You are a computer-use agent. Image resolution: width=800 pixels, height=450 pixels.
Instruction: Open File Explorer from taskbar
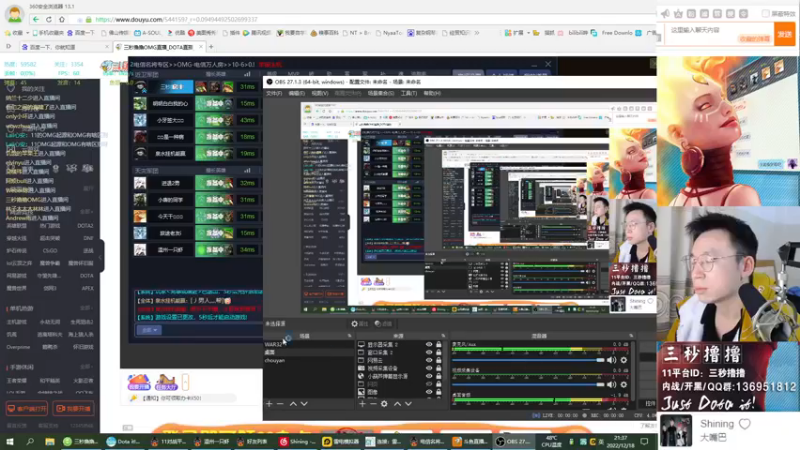(x=49, y=441)
